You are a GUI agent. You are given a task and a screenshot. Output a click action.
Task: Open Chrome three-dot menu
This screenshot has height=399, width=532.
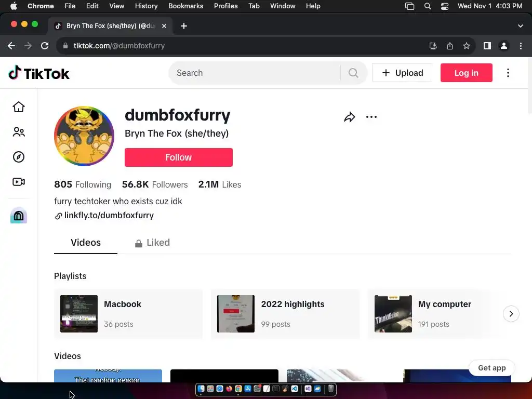[521, 46]
